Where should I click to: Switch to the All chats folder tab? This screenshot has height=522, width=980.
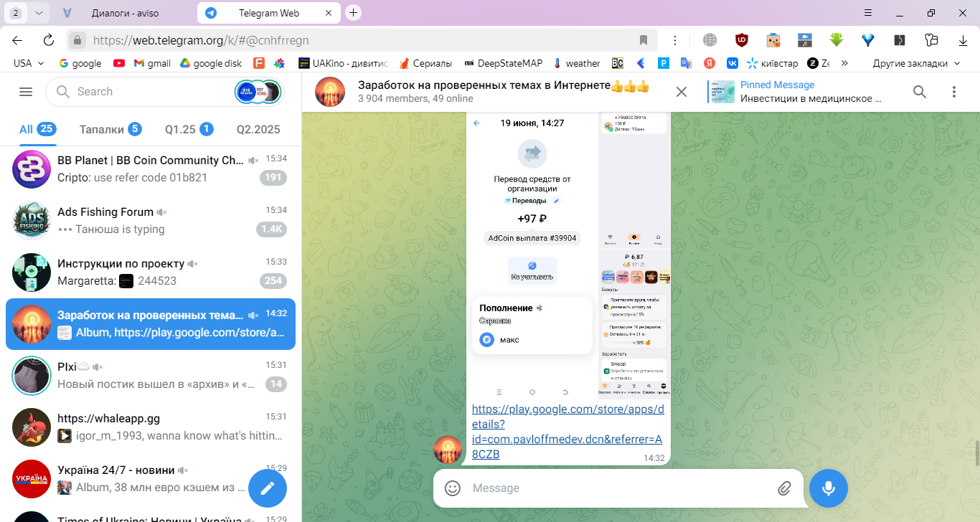pyautogui.click(x=37, y=129)
